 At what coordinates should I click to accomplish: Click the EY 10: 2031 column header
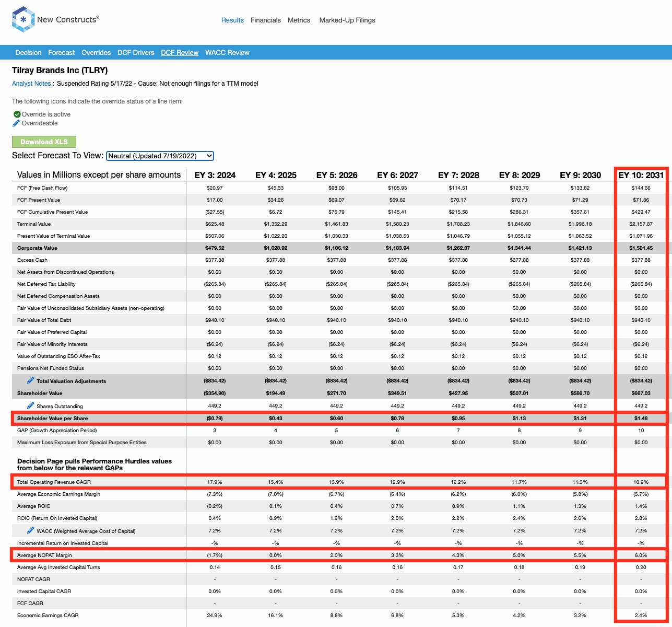tap(641, 175)
